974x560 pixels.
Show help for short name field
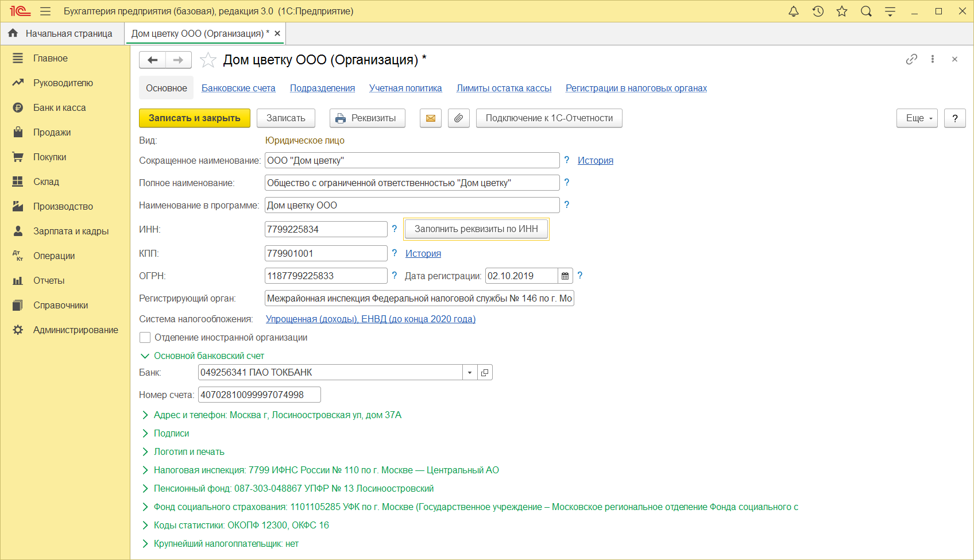tap(567, 160)
